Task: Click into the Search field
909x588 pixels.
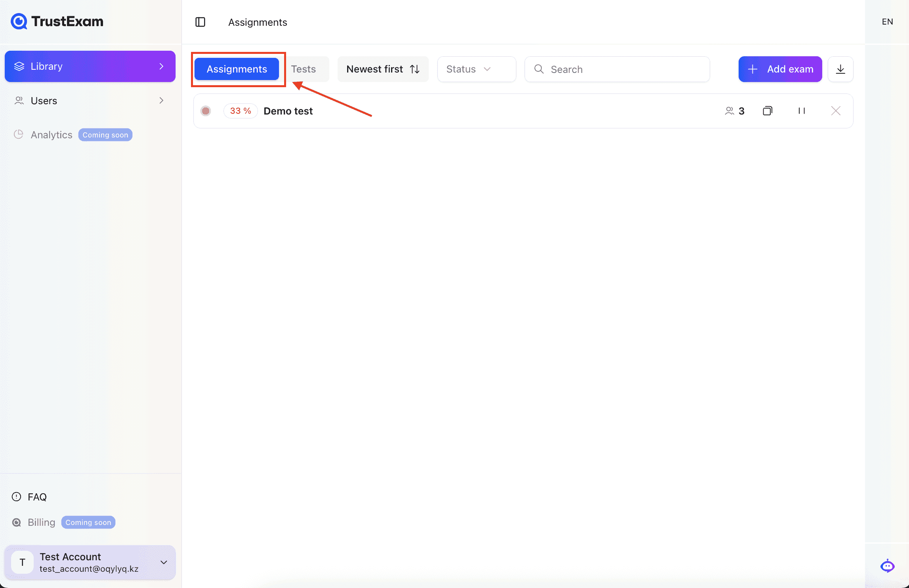Action: (617, 69)
